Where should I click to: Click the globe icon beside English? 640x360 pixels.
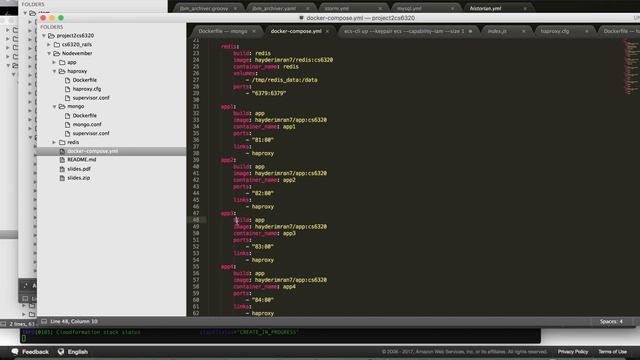[x=61, y=351]
